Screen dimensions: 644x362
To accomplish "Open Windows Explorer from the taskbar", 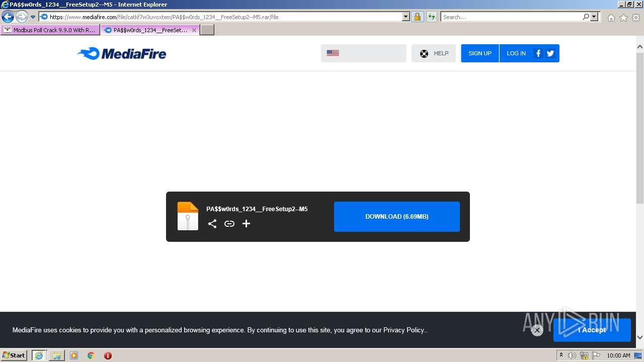I will click(56, 355).
